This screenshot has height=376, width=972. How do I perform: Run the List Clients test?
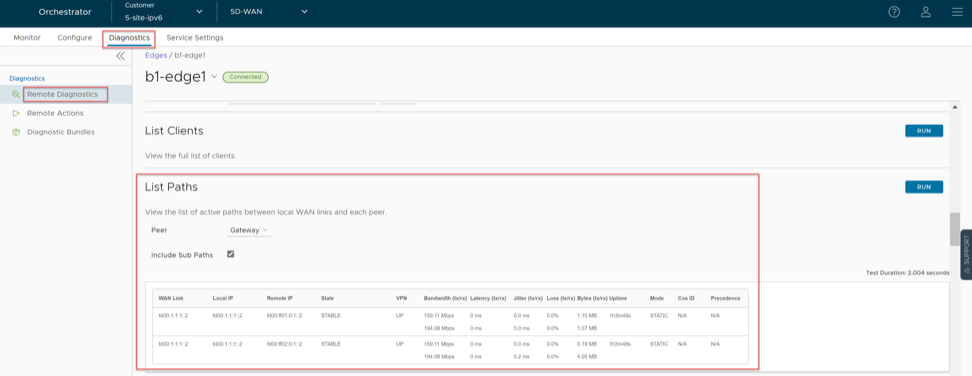924,131
